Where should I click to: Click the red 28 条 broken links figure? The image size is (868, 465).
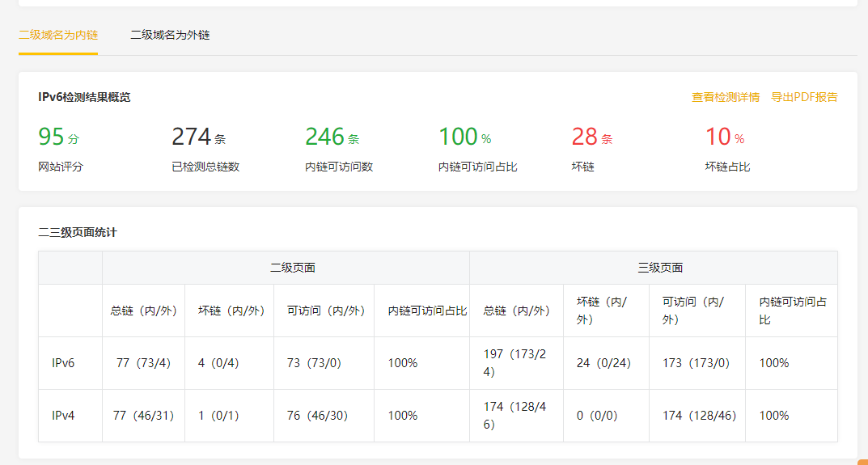(x=591, y=137)
